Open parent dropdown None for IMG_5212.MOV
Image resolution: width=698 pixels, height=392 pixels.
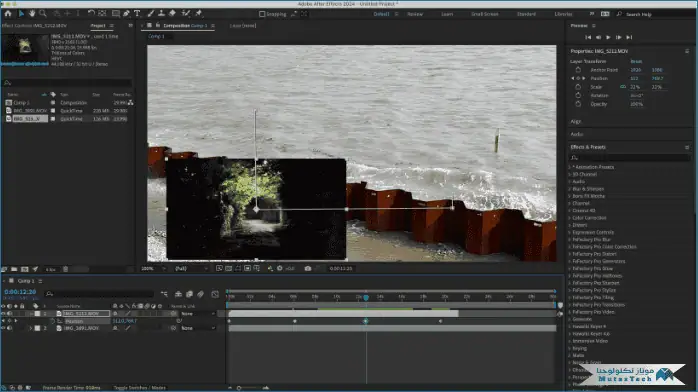pyautogui.click(x=198, y=314)
